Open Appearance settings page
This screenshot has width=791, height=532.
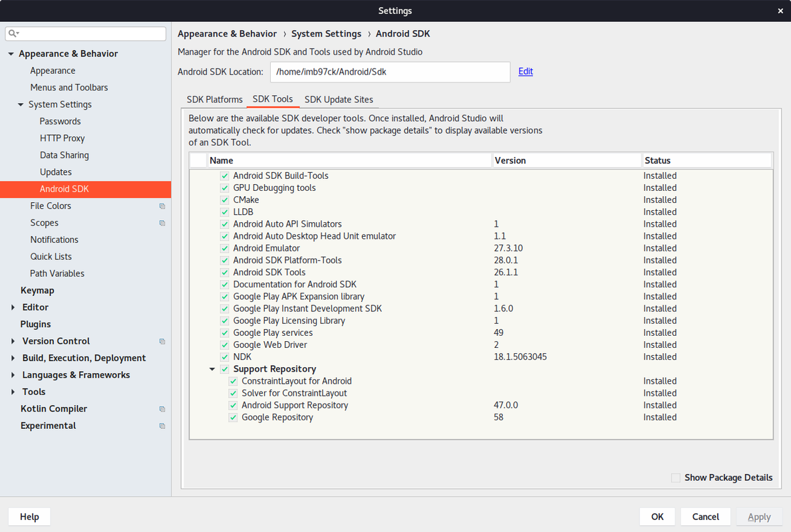point(53,70)
